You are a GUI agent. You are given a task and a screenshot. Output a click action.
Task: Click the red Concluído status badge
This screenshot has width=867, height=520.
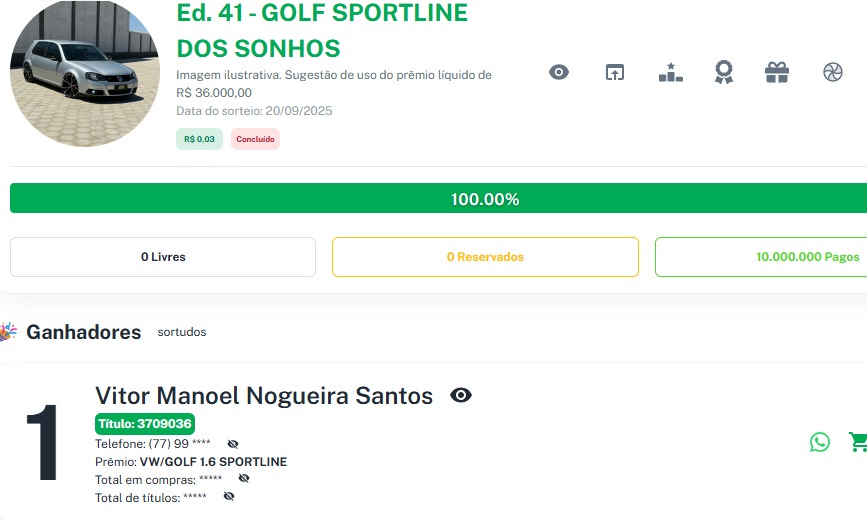pos(255,139)
